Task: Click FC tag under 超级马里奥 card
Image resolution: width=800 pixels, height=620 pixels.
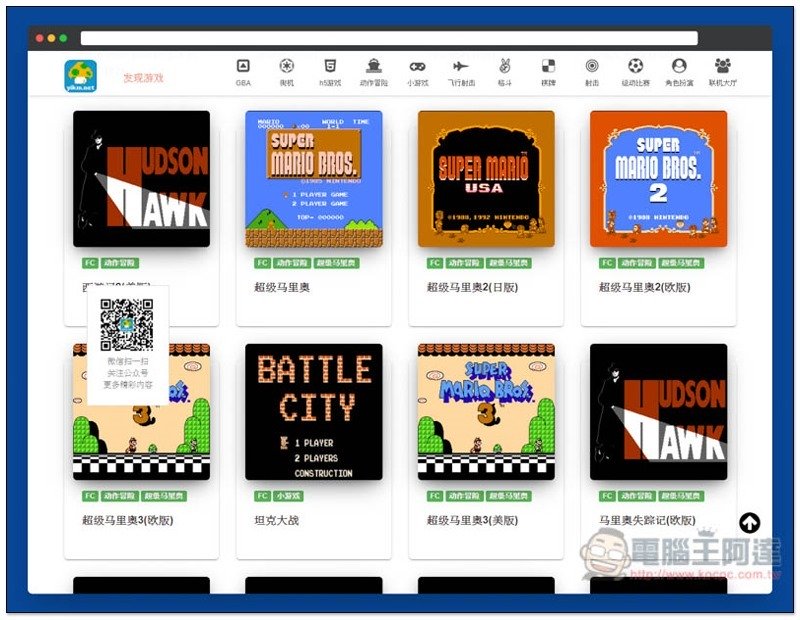Action: [262, 263]
